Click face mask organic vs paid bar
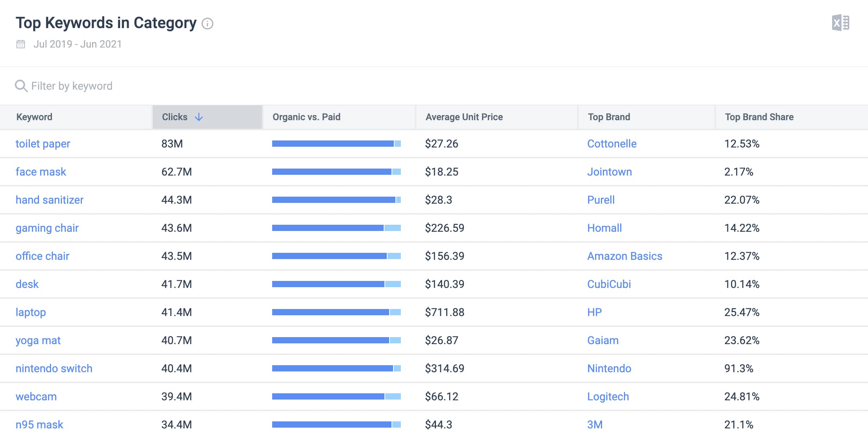This screenshot has width=868, height=437. (337, 172)
